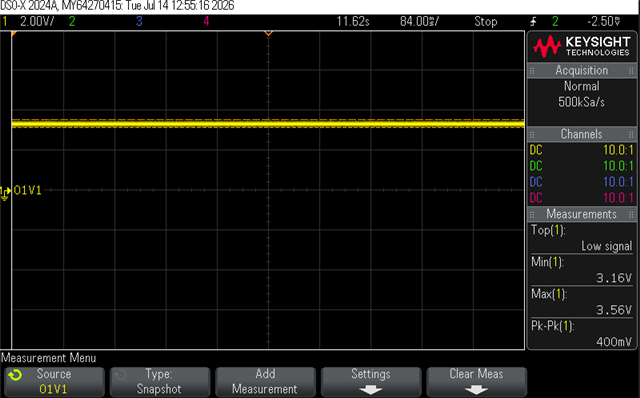Viewport: 640px width, 398px height.
Task: Open the Source O1V1 selector
Action: 54,382
